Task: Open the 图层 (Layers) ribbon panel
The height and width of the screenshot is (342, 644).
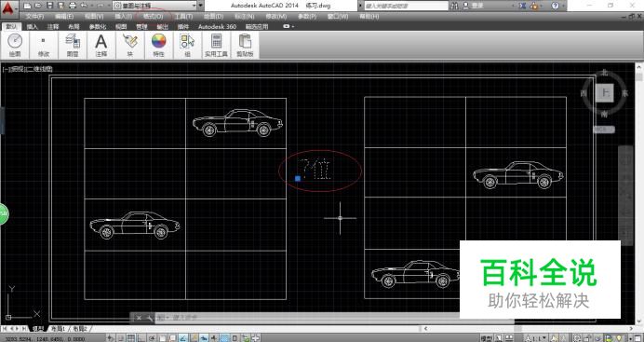Action: pos(73,45)
